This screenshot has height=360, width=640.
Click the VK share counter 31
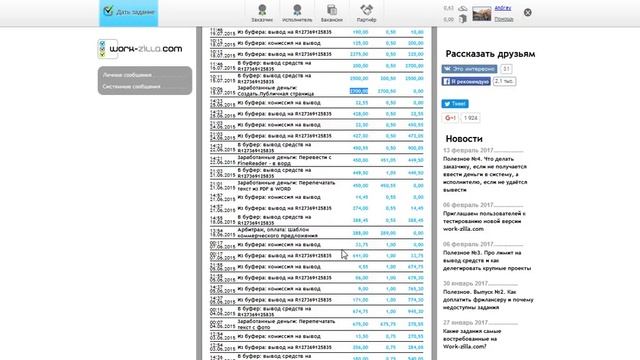[x=506, y=69]
